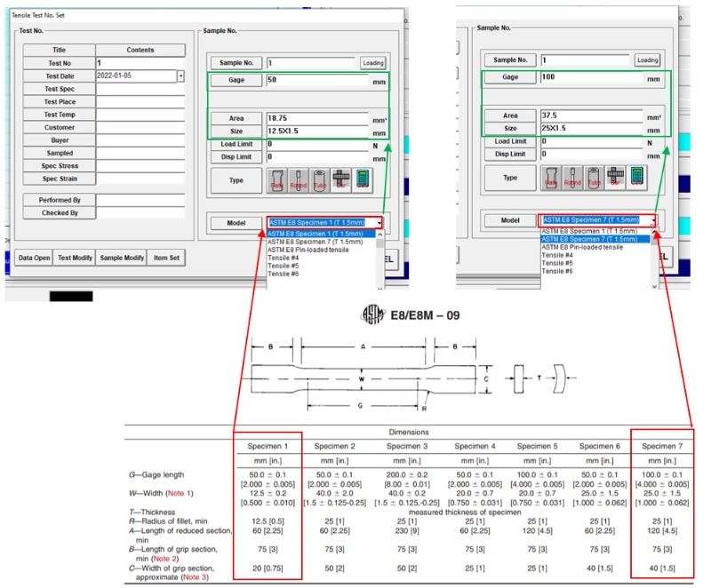Click the Data Open button
Screen dimensions: 711x588
pyautogui.click(x=34, y=258)
